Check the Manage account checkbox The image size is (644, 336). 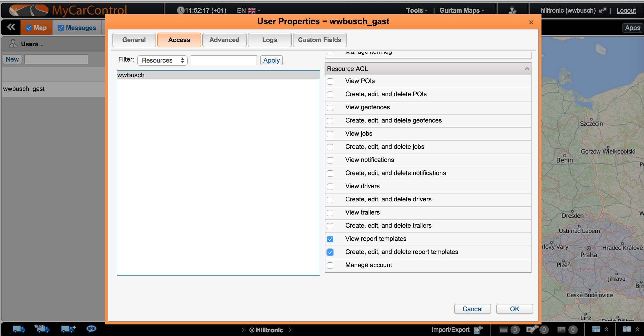pyautogui.click(x=330, y=265)
